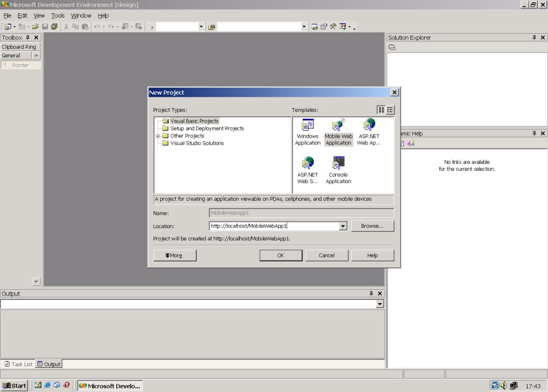Expand the Other Projects tree node
The height and width of the screenshot is (392, 548).
tap(157, 136)
